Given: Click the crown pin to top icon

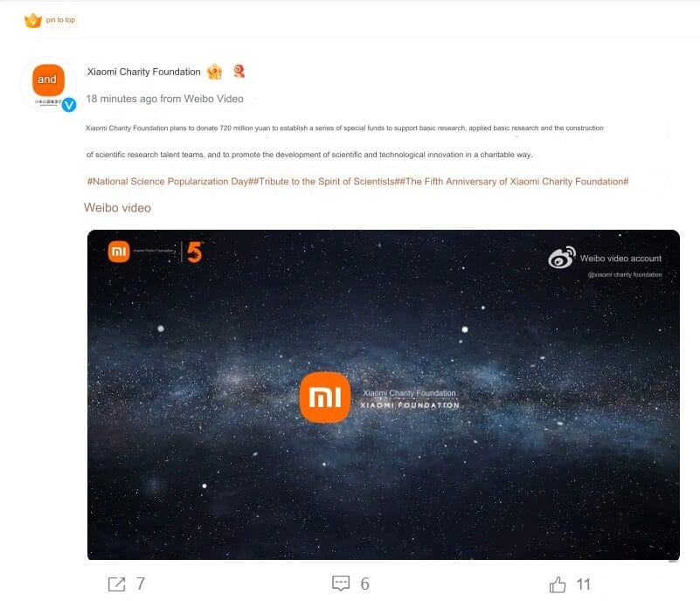Looking at the screenshot, I should 32,20.
